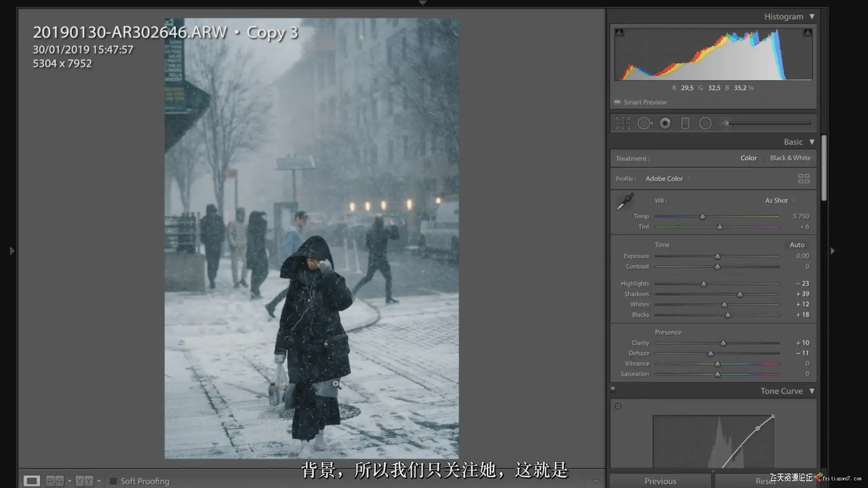Toggle shadow clipping indicator in histogram
868x488 pixels.
click(619, 33)
